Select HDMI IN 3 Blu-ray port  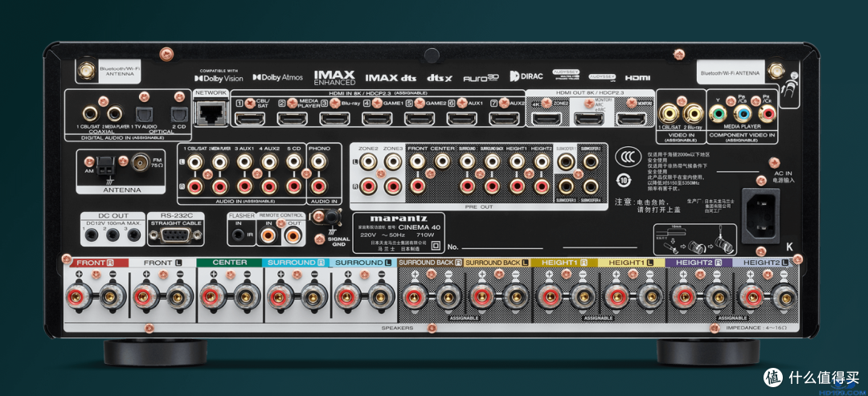334,118
